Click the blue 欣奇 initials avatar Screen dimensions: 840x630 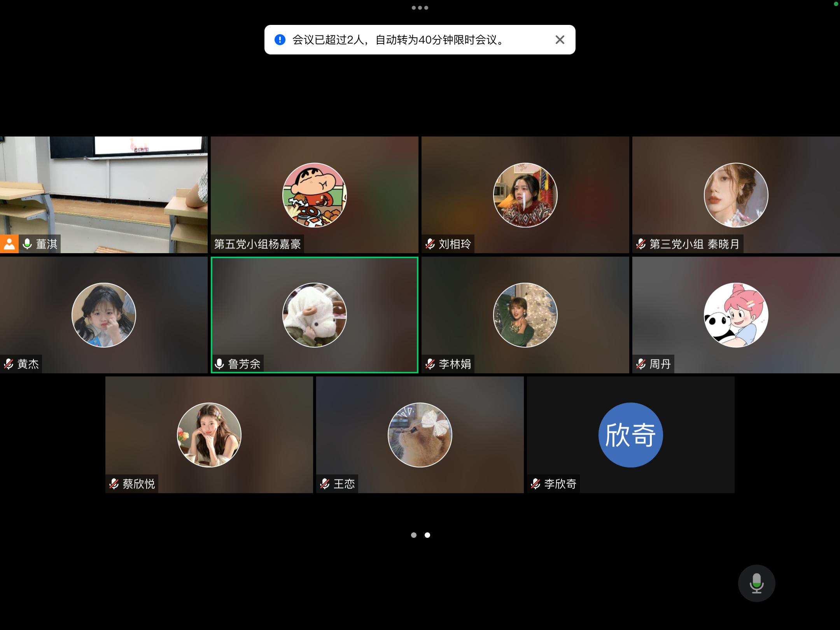click(630, 435)
